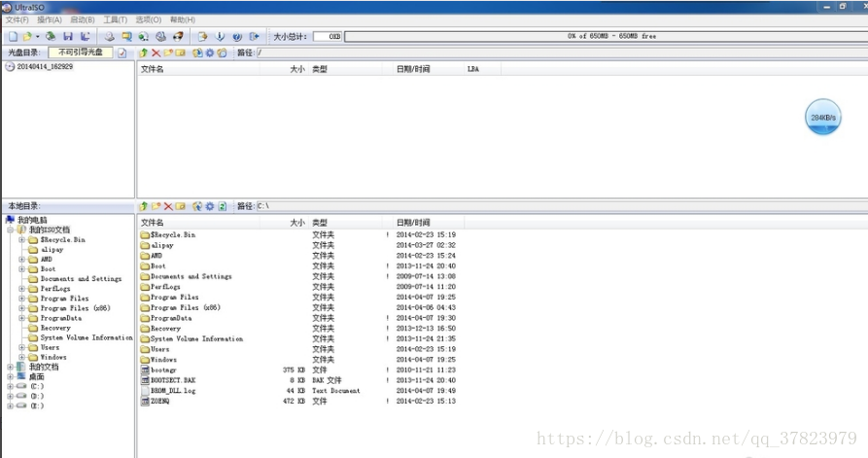Image resolution: width=868 pixels, height=458 pixels.
Task: Sort local files by 日期/时间 column header
Action: (x=424, y=223)
